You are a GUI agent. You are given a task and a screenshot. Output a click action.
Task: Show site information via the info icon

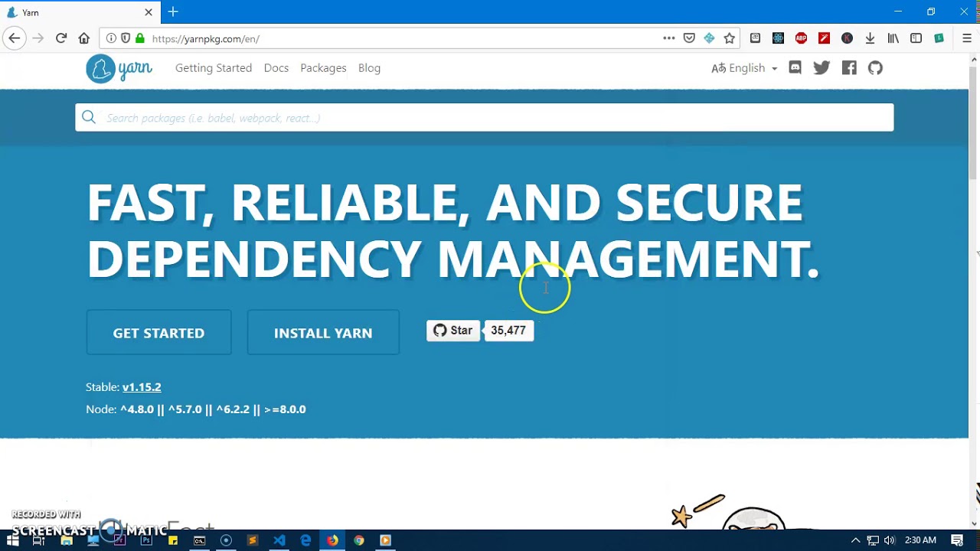point(111,38)
